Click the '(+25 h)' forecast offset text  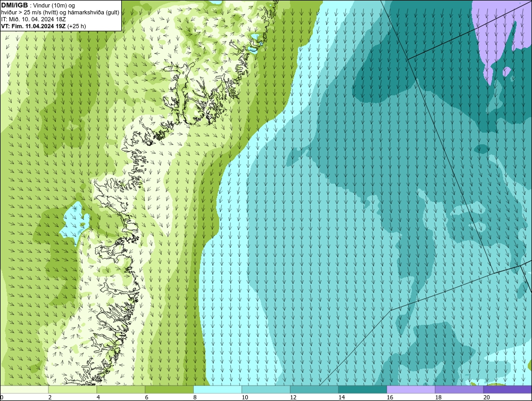77,26
